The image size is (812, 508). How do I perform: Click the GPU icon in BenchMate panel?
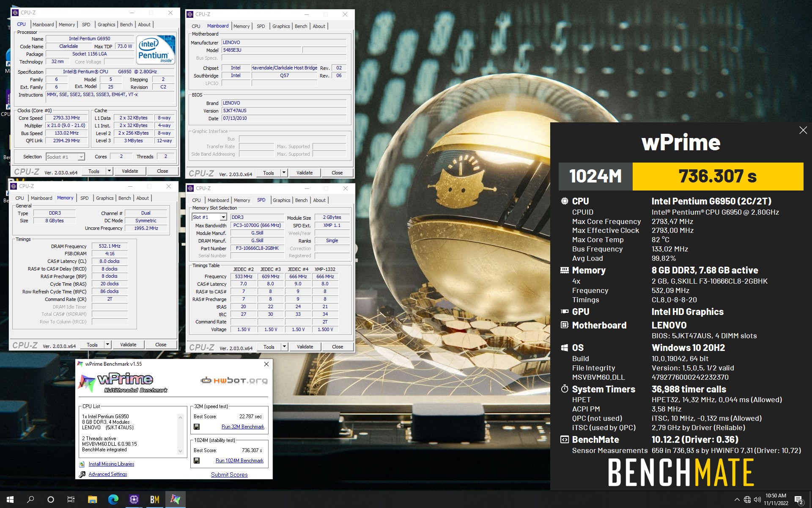pyautogui.click(x=565, y=312)
